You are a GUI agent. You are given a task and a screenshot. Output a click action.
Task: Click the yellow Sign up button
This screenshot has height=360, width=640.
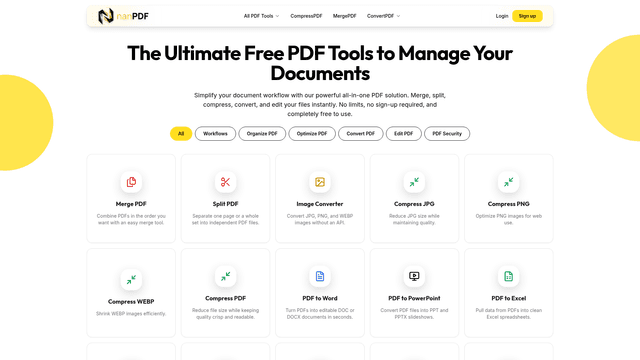[x=527, y=16]
